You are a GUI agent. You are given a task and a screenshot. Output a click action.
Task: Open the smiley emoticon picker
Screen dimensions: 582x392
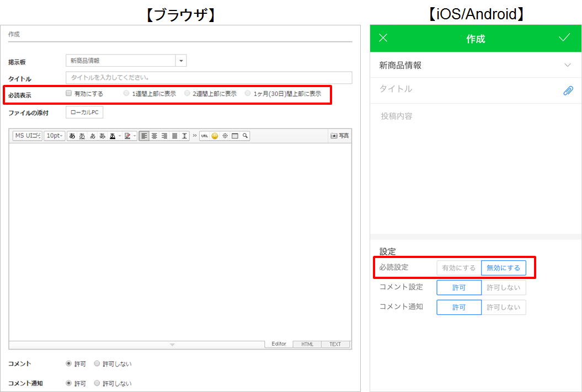coord(215,136)
